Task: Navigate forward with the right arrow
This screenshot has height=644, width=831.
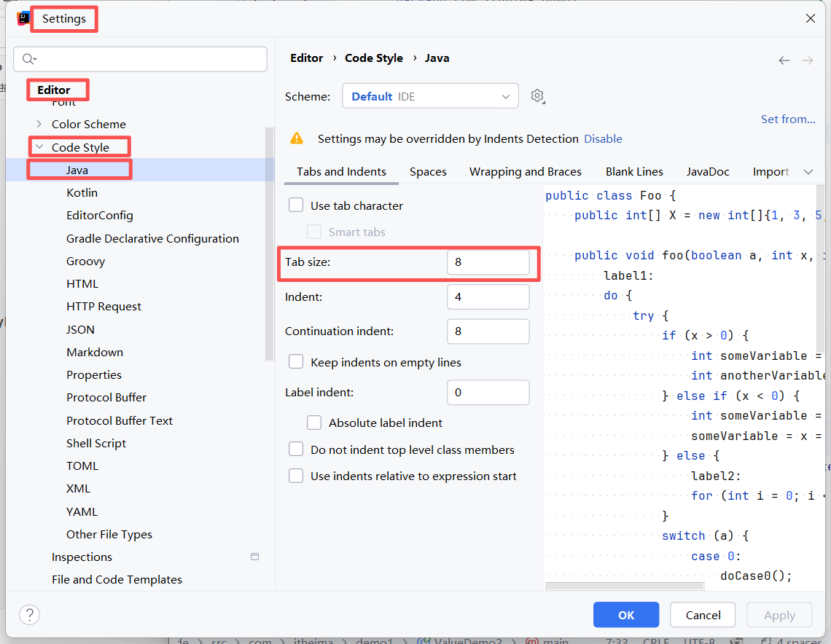Action: coord(808,60)
